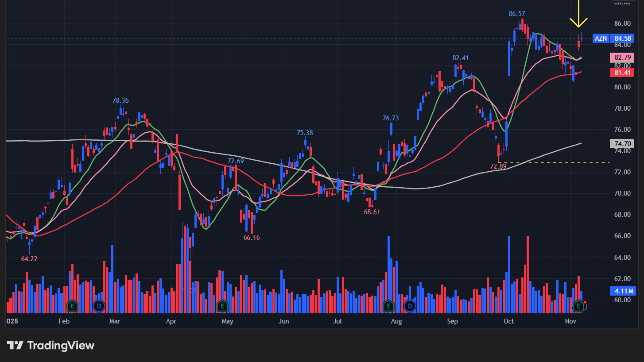Click the 64.22 low price label
This screenshot has height=362, width=644.
(29, 258)
